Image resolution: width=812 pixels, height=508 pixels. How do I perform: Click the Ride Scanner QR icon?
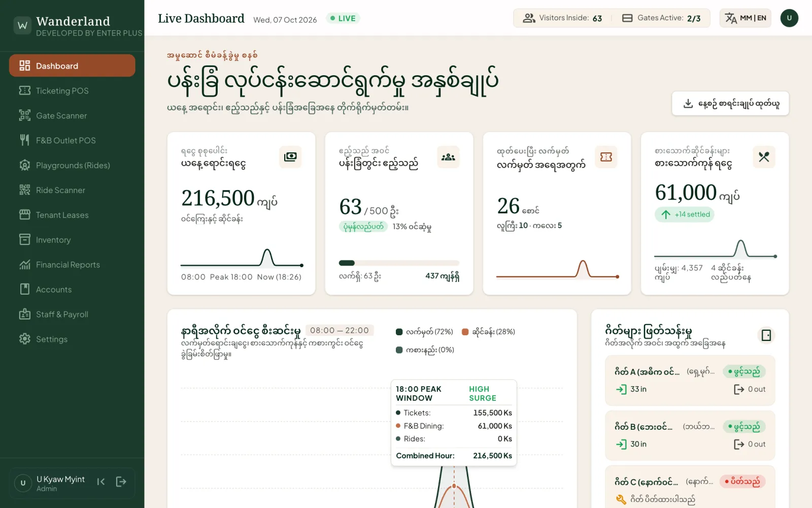pos(24,190)
